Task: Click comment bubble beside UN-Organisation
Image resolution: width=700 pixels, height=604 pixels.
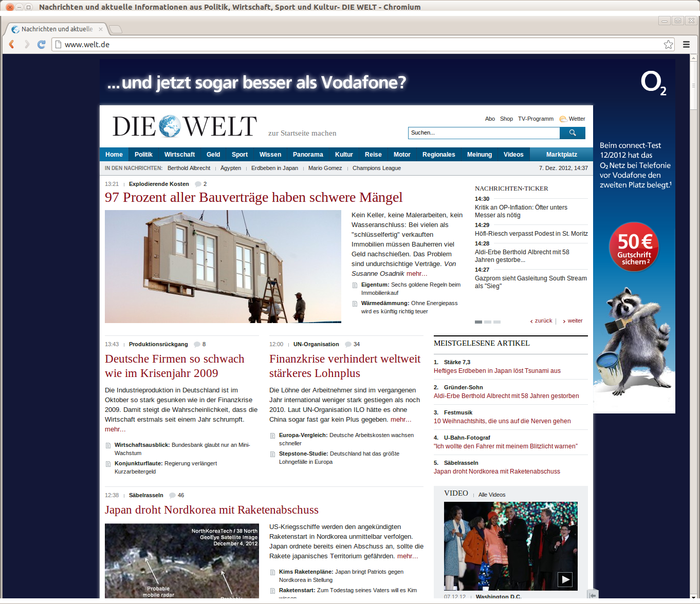Action: tap(348, 345)
